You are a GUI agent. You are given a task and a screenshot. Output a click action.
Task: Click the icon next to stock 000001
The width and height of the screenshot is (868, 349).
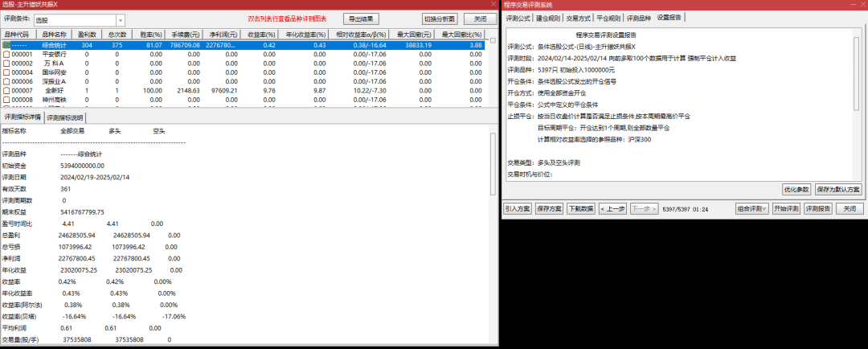click(6, 54)
